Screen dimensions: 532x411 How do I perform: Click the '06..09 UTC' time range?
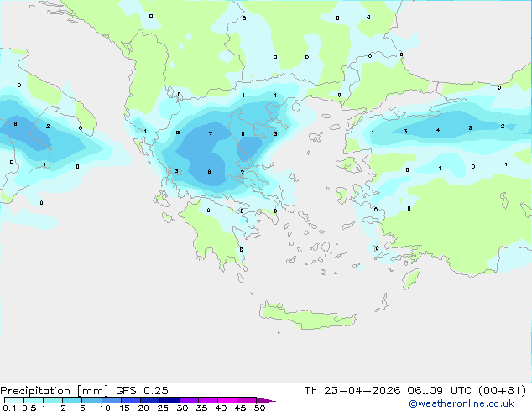tap(440, 391)
